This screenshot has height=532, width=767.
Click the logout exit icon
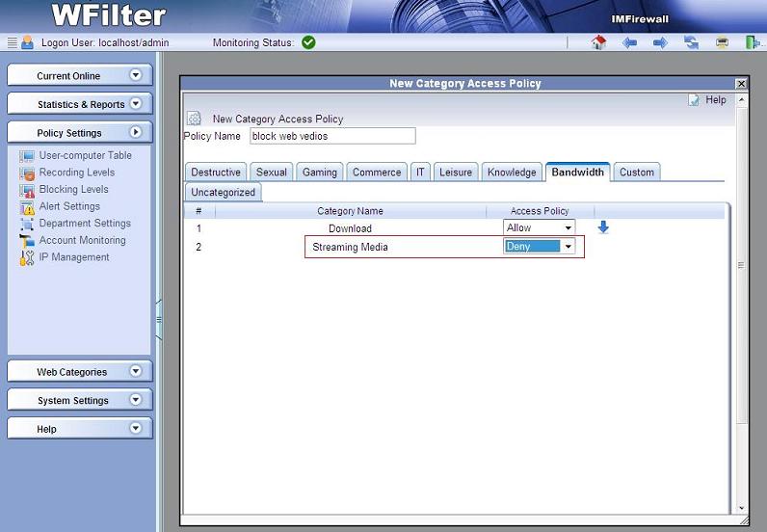pyautogui.click(x=752, y=42)
